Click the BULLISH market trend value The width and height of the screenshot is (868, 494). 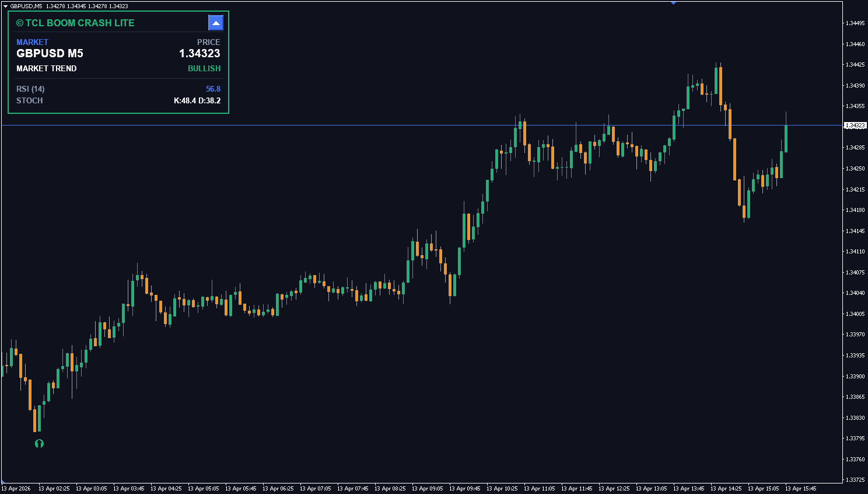tap(204, 68)
